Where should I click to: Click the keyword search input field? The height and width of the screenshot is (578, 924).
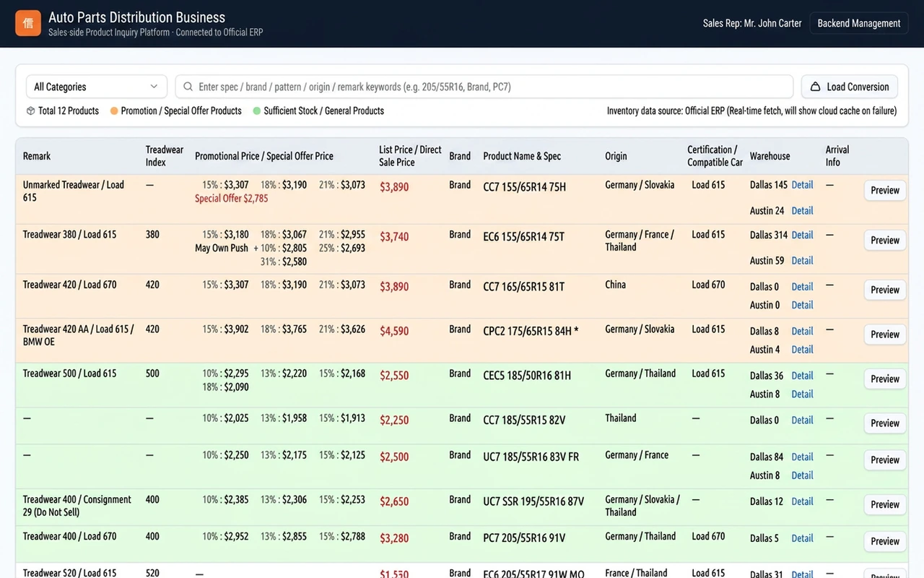tap(484, 87)
